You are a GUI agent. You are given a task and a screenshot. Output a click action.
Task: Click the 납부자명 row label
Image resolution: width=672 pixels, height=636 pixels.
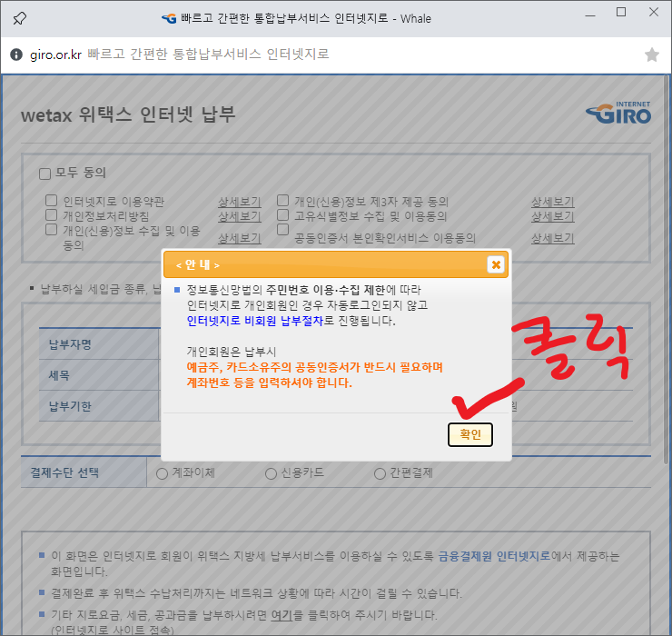coord(70,344)
